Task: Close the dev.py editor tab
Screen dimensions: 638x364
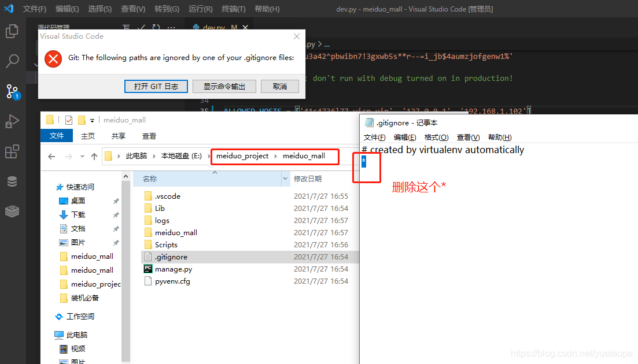Action: click(x=245, y=27)
